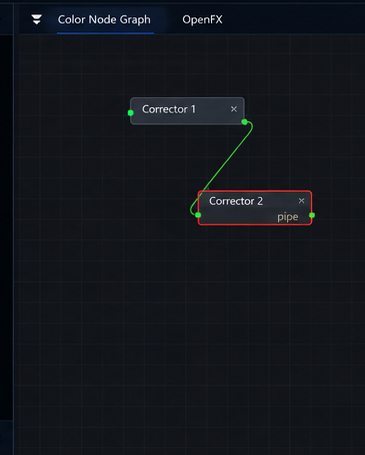Select the Corrector 1 node
The width and height of the screenshot is (365, 455).
pyautogui.click(x=187, y=111)
